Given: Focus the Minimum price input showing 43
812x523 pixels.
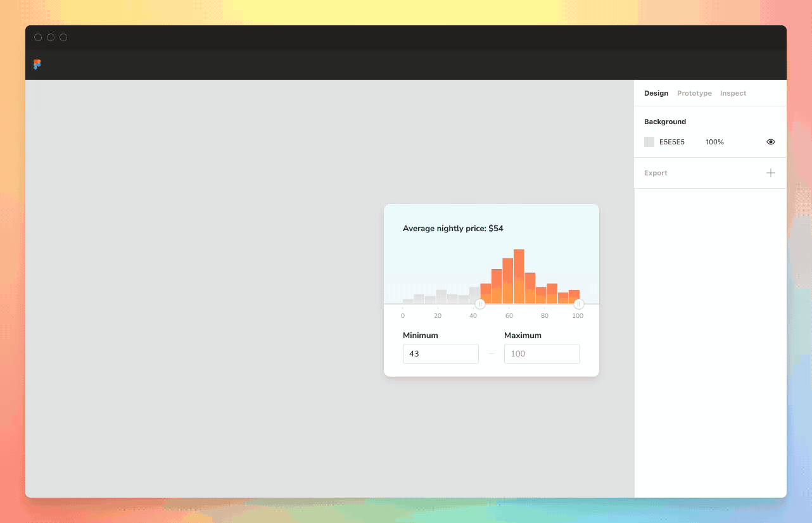Looking at the screenshot, I should click(x=440, y=354).
